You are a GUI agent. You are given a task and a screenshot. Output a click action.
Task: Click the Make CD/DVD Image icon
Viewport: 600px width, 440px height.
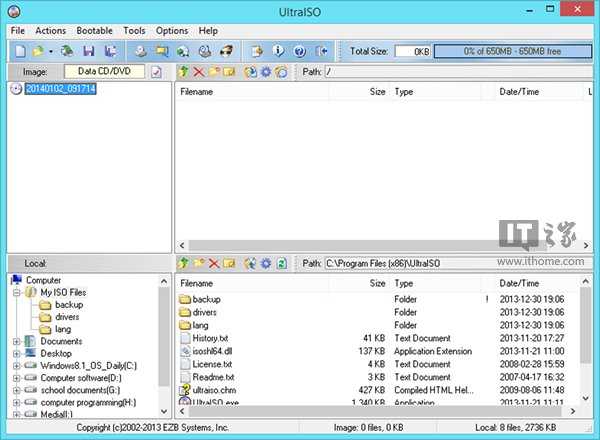pos(141,51)
